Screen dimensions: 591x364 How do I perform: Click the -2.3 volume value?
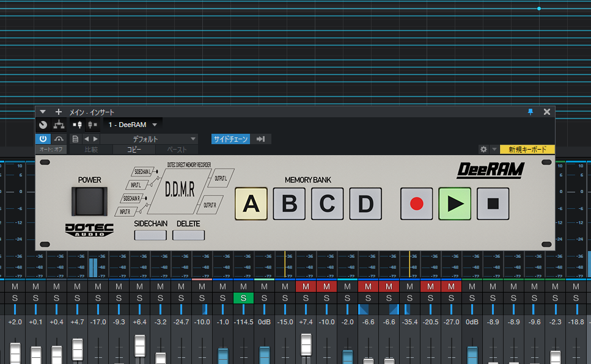tap(555, 322)
